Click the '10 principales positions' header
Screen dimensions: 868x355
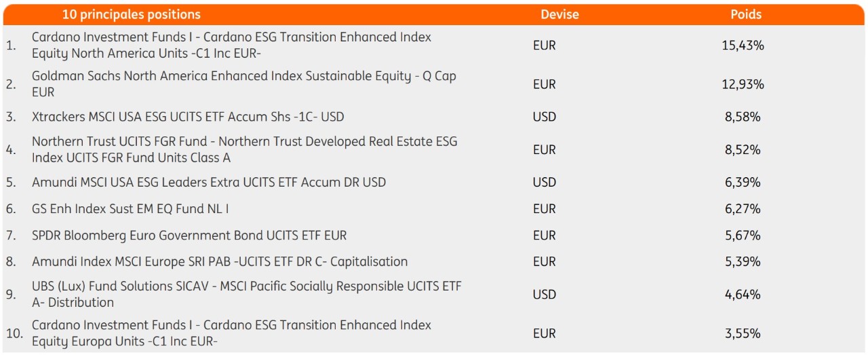click(x=131, y=14)
